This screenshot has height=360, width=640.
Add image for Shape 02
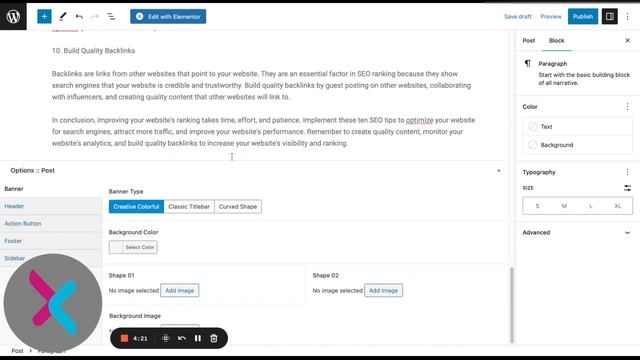[x=383, y=291]
